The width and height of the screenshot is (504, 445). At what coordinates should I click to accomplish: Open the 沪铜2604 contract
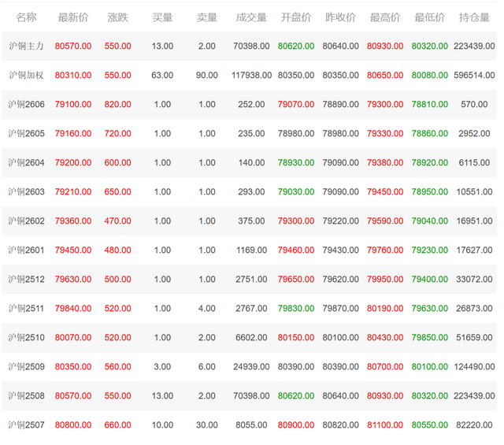(26, 163)
